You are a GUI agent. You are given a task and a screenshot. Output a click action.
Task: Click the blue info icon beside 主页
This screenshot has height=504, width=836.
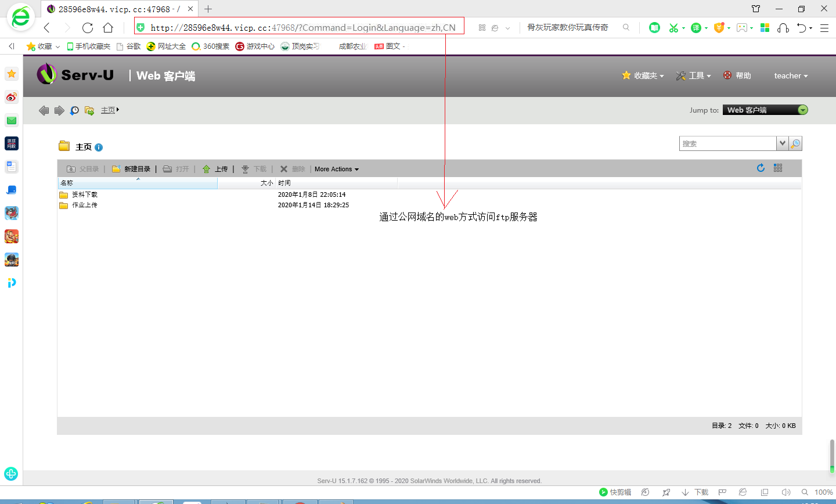tap(99, 147)
